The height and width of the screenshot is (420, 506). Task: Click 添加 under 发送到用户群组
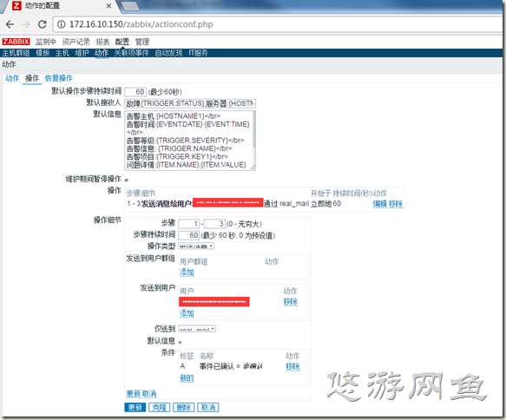click(x=187, y=272)
